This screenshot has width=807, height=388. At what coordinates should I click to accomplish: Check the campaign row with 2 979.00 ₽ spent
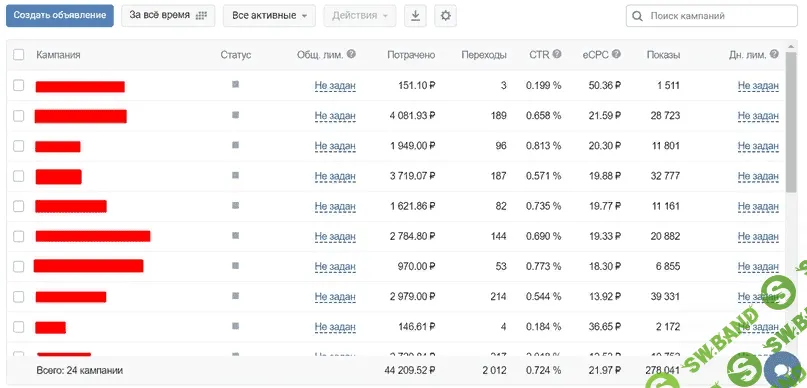tap(19, 296)
